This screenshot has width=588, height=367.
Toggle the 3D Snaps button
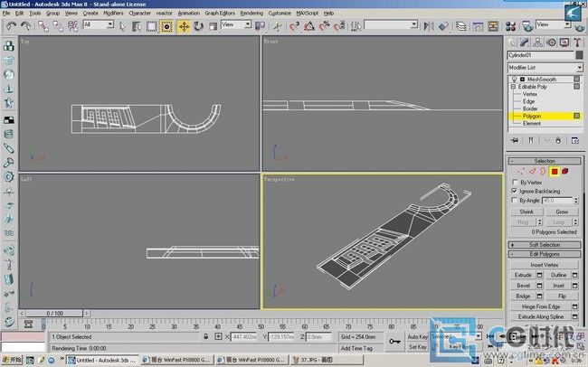(x=294, y=26)
